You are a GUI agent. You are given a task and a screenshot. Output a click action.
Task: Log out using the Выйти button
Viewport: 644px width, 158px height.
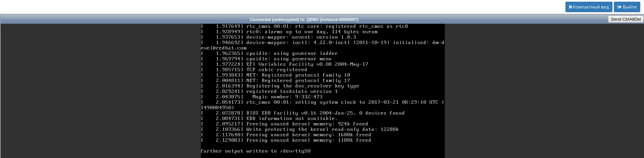point(627,7)
